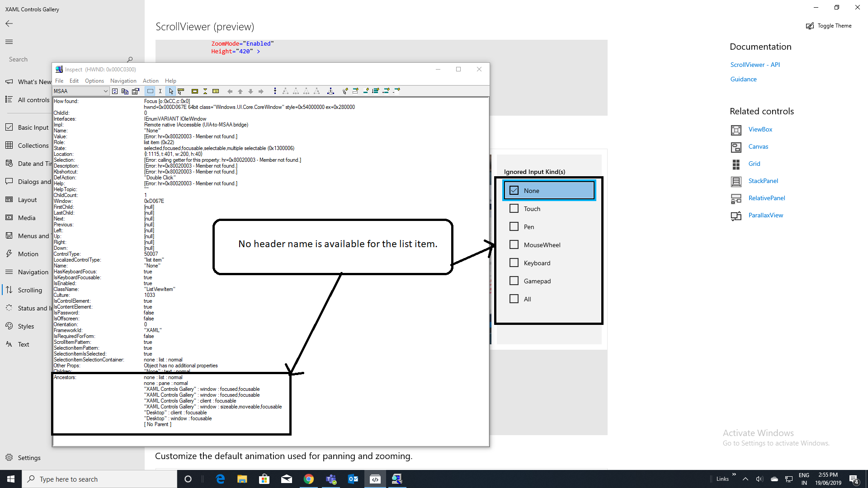868x488 pixels.
Task: Check the Gamepad input kind checkbox
Action: click(x=514, y=281)
